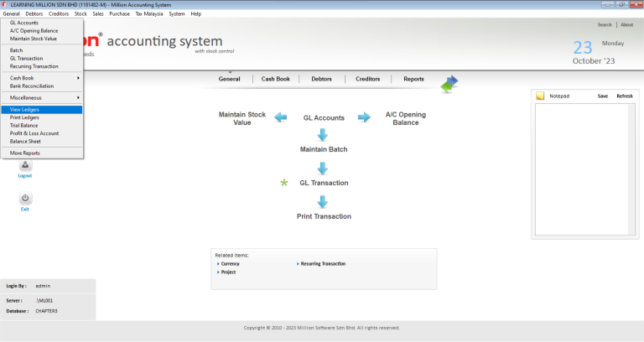Screen dimensions: 644x342
Task: Open Balance Sheet from menu
Action: pos(42,141)
